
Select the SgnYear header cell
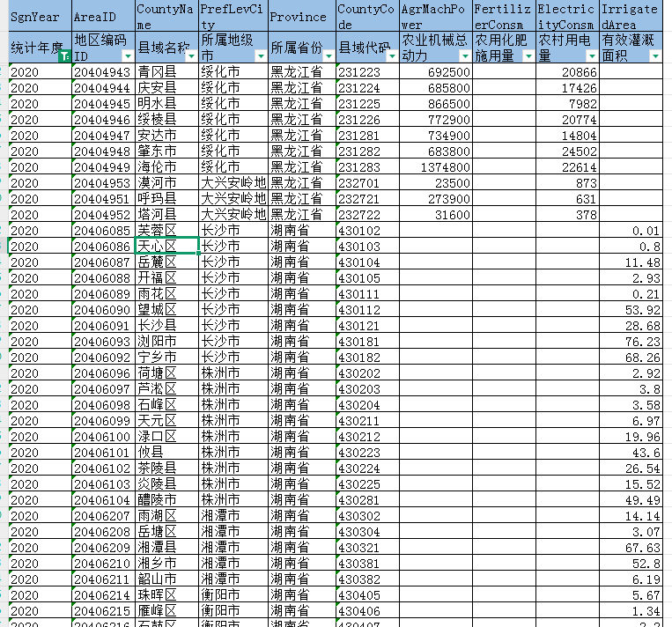coord(37,18)
